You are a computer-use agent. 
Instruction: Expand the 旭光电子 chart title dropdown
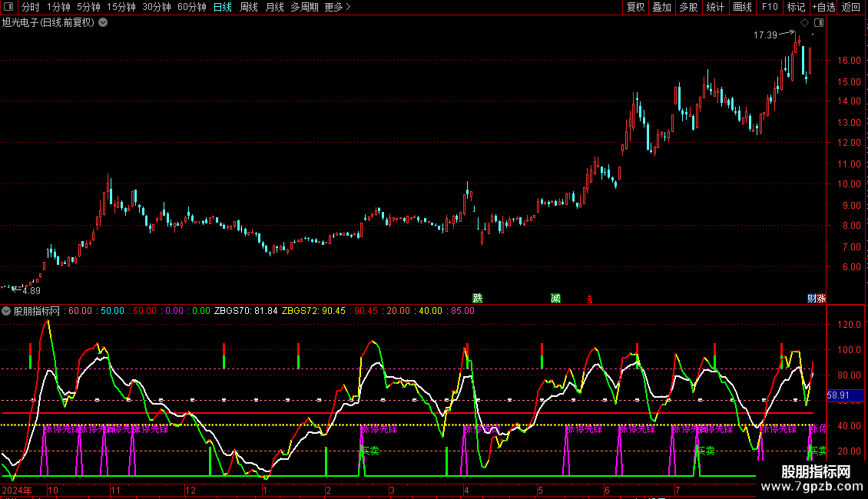[103, 23]
